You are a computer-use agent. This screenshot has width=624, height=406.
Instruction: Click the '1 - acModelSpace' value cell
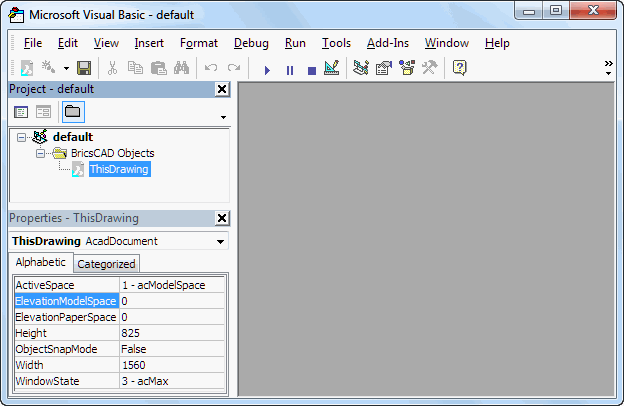pyautogui.click(x=172, y=285)
